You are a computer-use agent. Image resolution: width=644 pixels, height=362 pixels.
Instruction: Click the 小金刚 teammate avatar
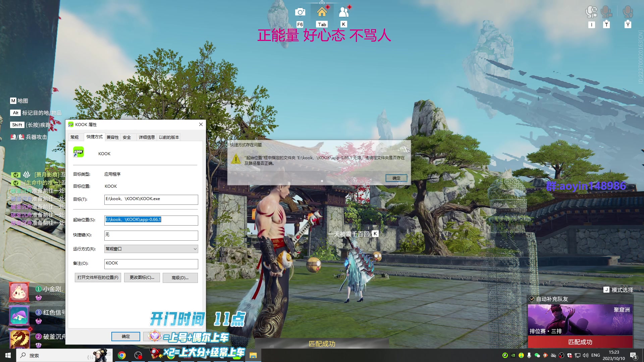point(19,291)
